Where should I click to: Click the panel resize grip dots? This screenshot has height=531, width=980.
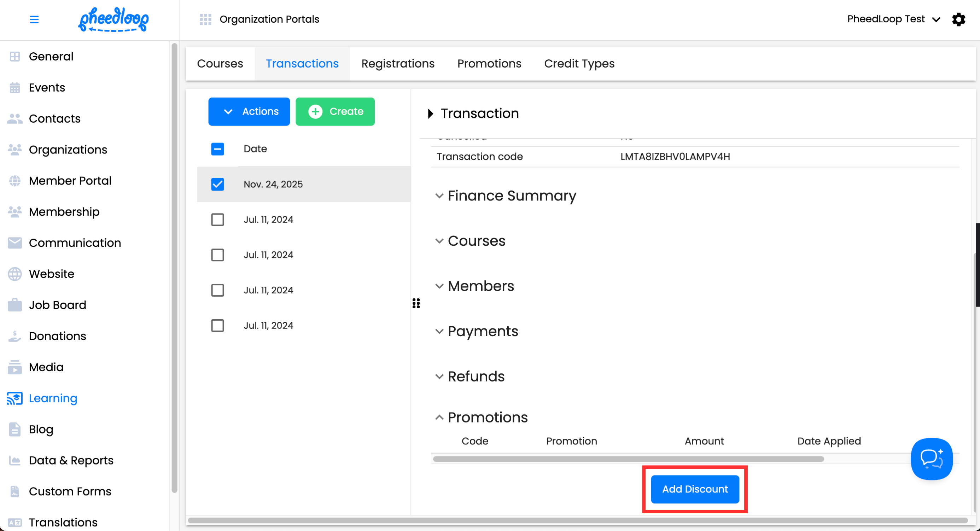[x=416, y=303]
